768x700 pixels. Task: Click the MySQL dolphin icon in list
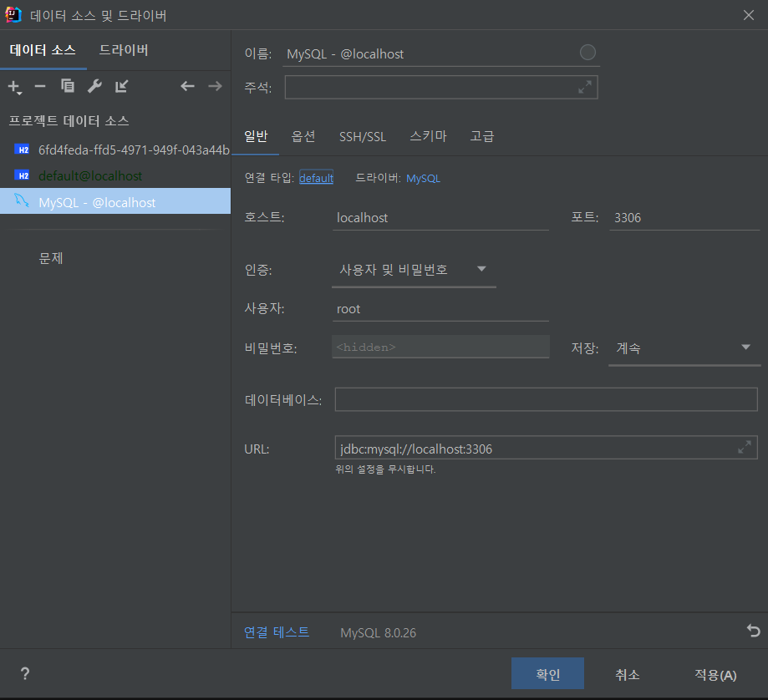[22, 200]
